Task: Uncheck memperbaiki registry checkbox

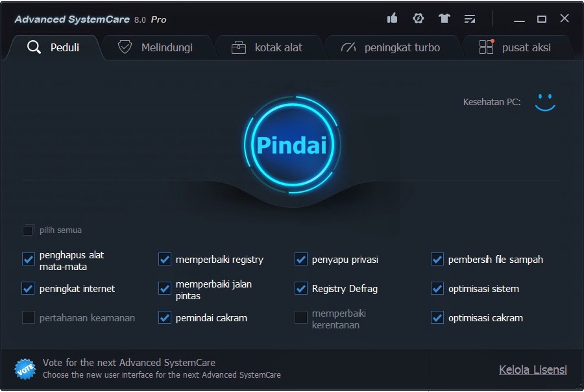Action: [165, 260]
